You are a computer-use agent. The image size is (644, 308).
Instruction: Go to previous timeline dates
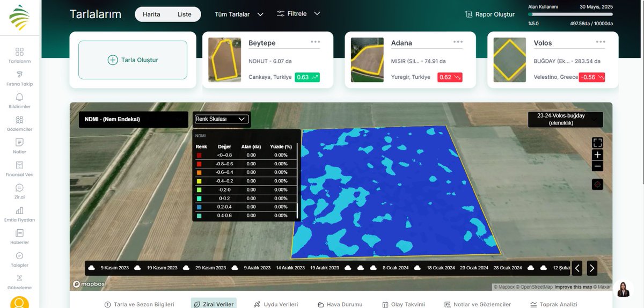click(577, 268)
